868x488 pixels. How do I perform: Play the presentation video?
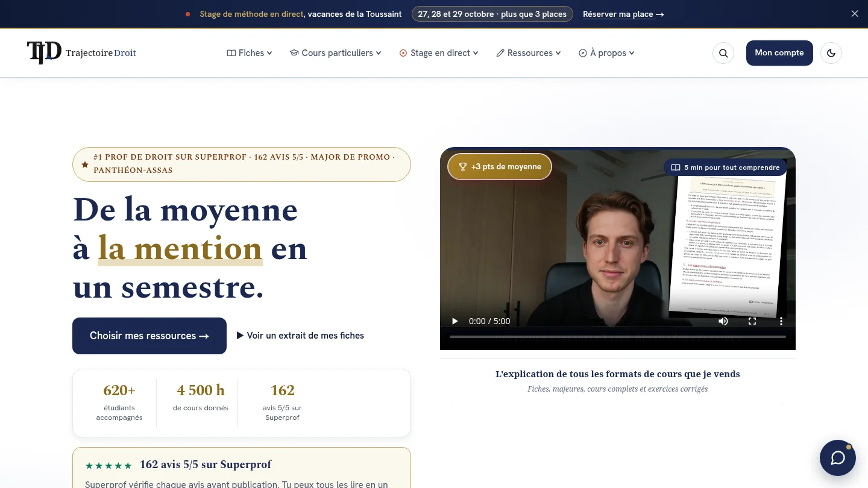click(455, 321)
